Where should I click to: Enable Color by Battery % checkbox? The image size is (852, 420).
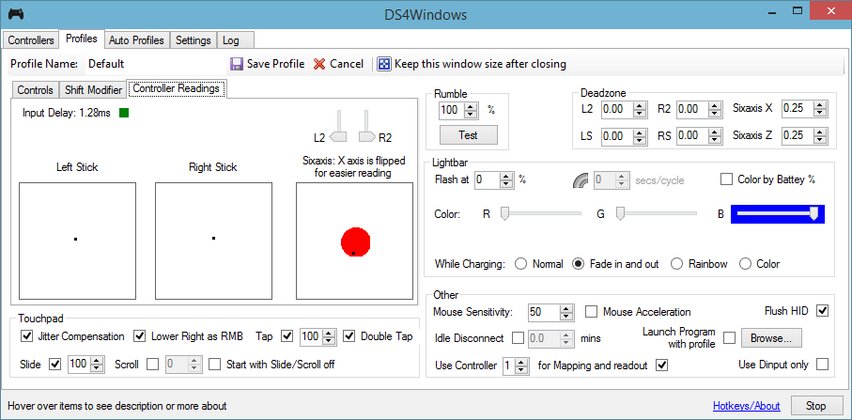point(726,179)
